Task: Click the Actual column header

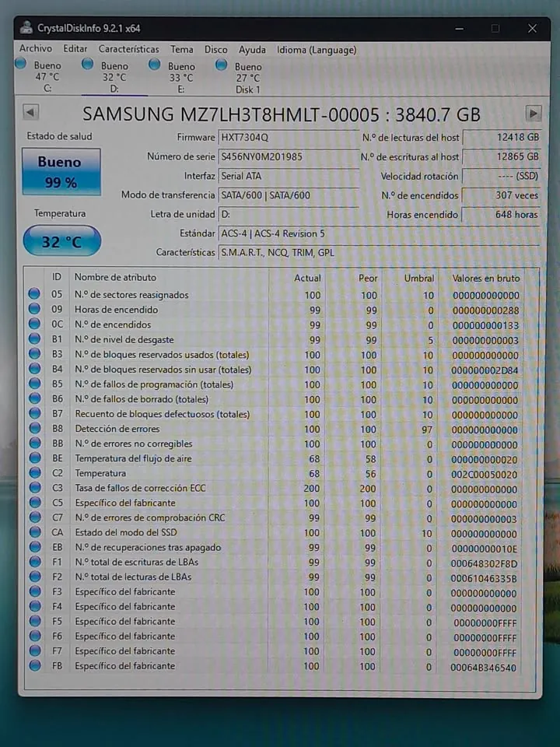Action: point(307,278)
